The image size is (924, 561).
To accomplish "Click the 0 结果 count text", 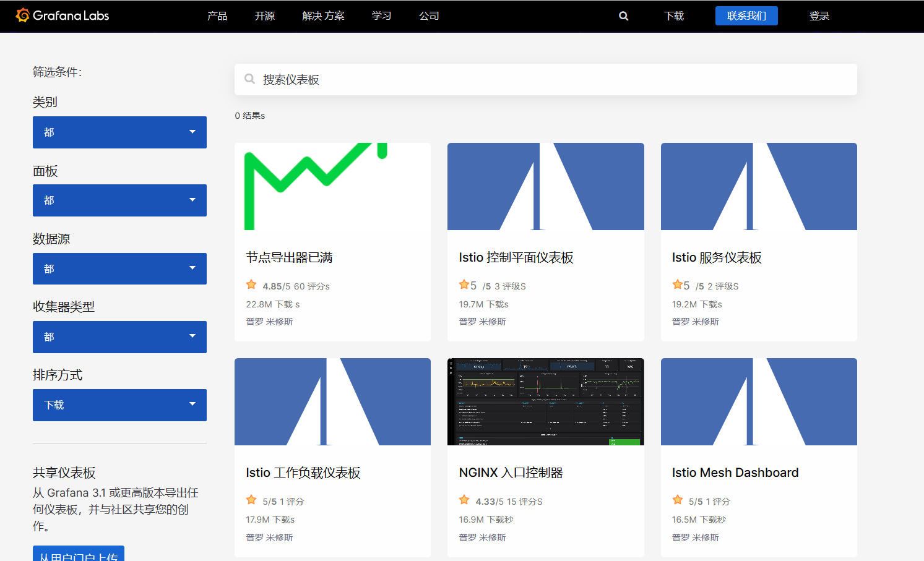I will click(249, 116).
